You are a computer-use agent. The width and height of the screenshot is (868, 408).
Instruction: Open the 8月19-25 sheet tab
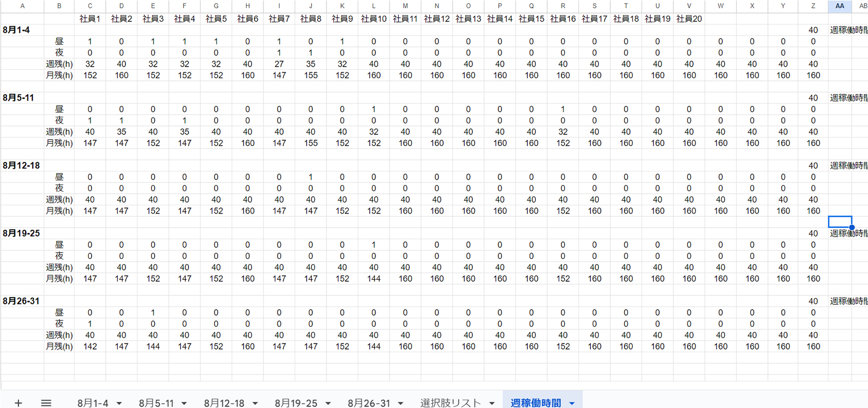click(x=296, y=403)
